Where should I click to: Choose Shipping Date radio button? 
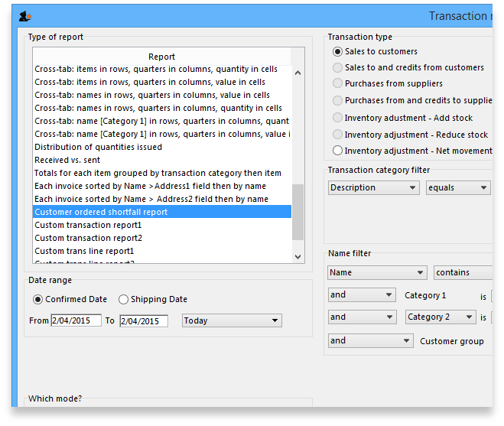pyautogui.click(x=124, y=299)
